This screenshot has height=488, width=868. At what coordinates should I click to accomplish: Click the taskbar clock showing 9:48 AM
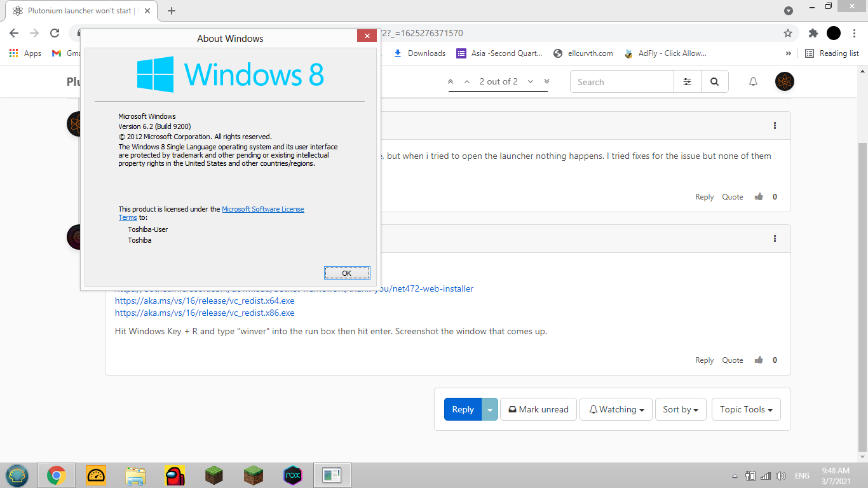click(836, 476)
